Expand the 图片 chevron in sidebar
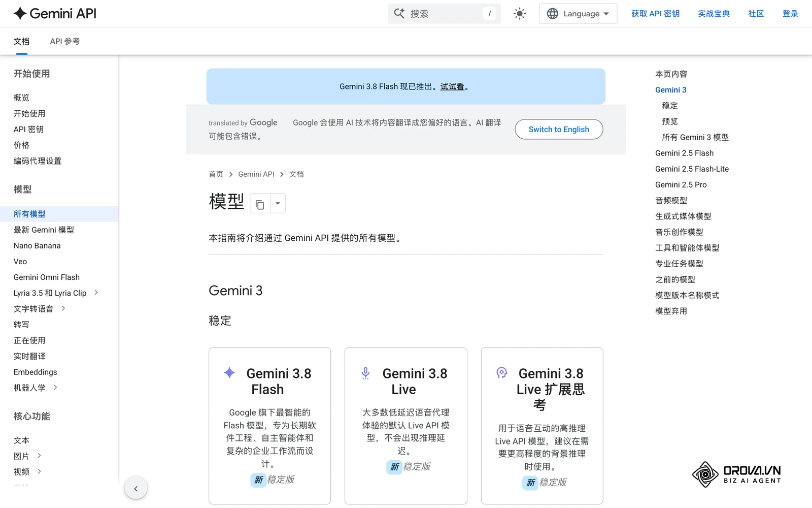This screenshot has width=812, height=508. 39,456
